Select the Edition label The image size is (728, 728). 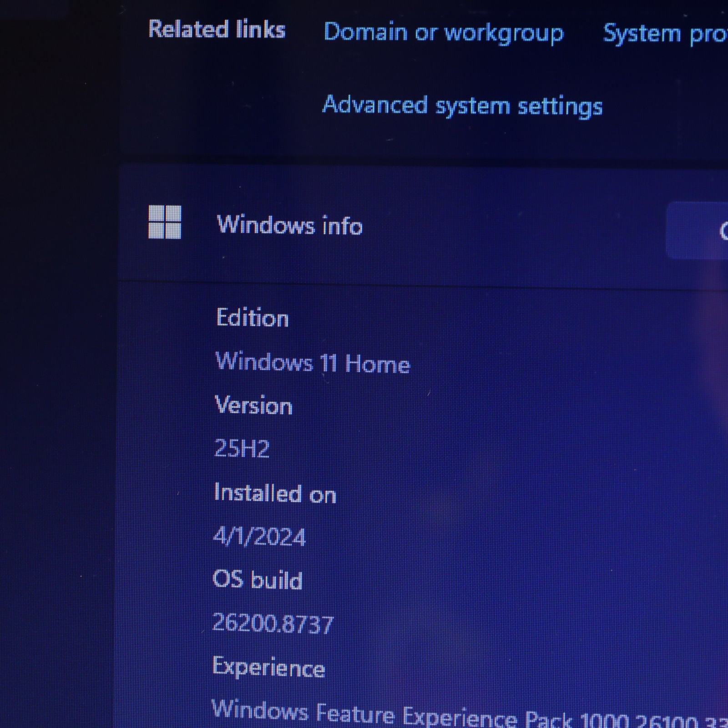pyautogui.click(x=253, y=318)
